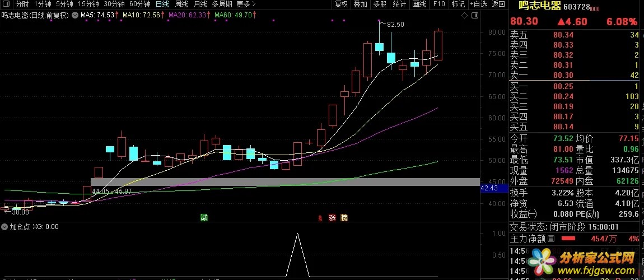Click the spike in 加仓点 indicator
This screenshot has height=280, width=644.
coord(297,255)
